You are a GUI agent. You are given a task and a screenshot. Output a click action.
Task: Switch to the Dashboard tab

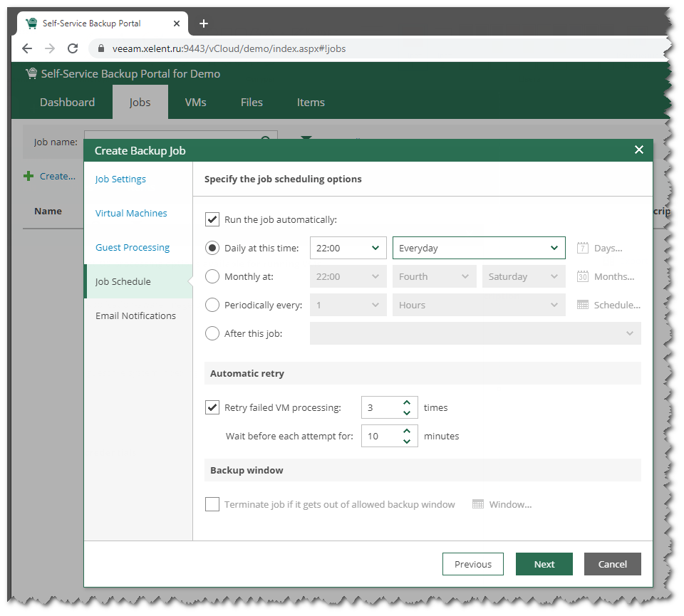(67, 102)
